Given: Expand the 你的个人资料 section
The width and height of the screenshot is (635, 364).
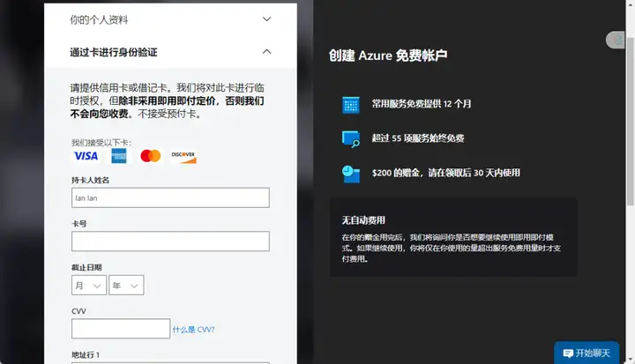Looking at the screenshot, I should pyautogui.click(x=170, y=19).
